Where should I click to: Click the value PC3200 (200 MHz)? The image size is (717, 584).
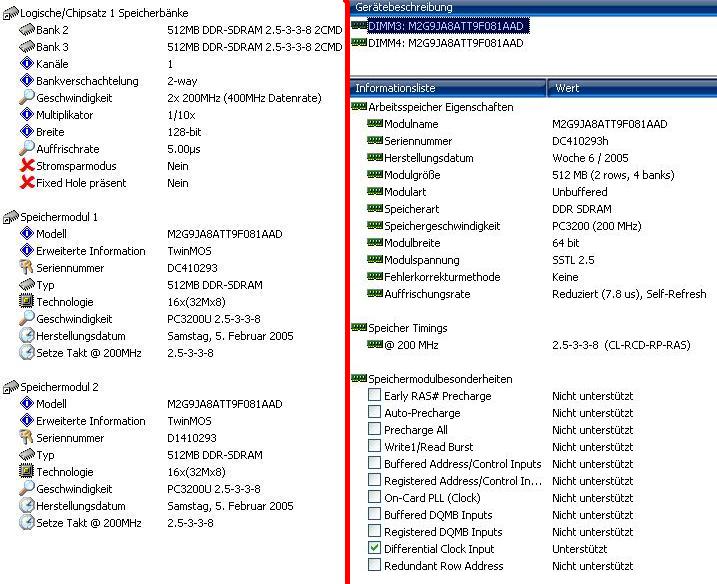597,226
